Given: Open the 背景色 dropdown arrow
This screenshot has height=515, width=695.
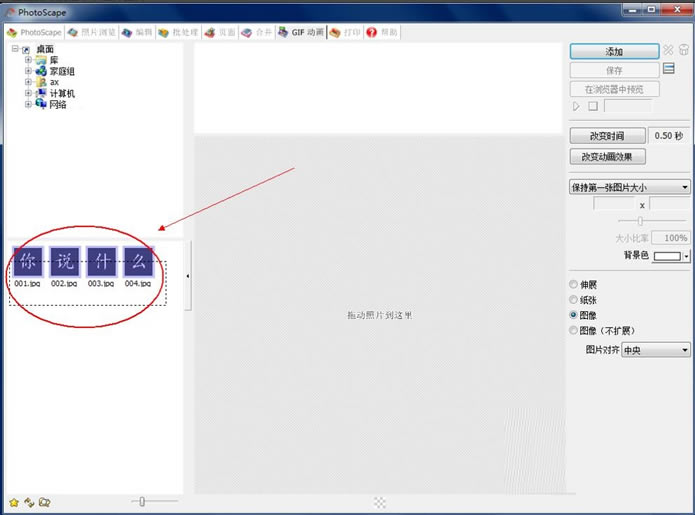Looking at the screenshot, I should [686, 256].
